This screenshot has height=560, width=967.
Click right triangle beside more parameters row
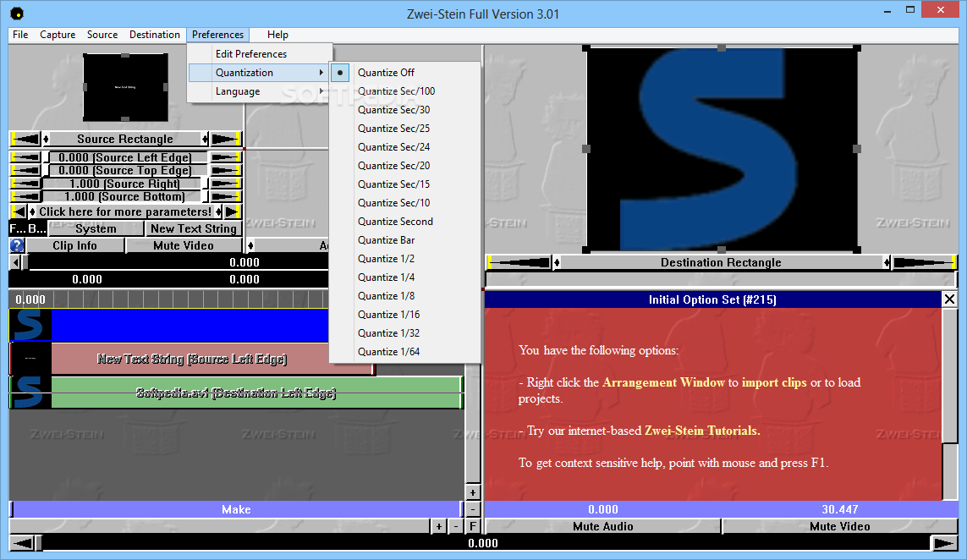[232, 211]
